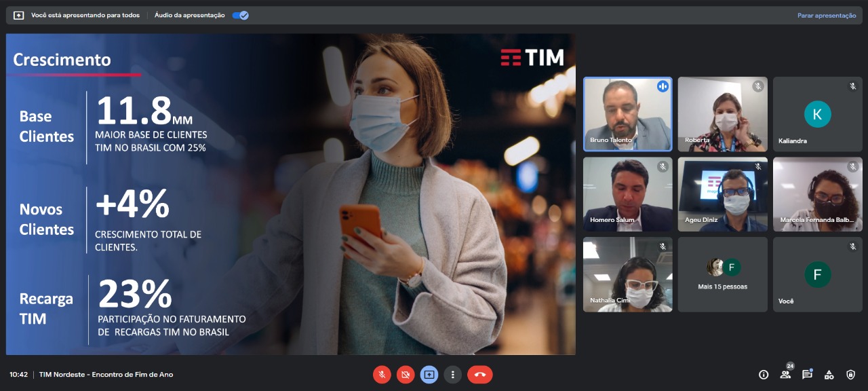The height and width of the screenshot is (391, 868).
Task: Open the chat messages panel
Action: tap(807, 375)
